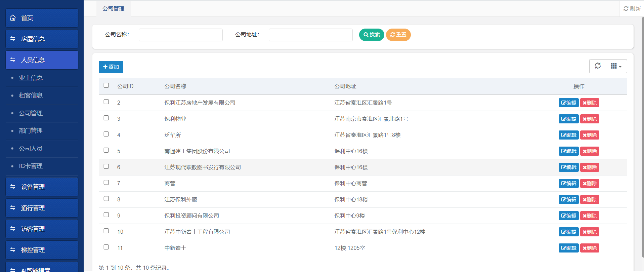
Task: Check the row for 江苏中新岩土工程有限公司
Action: tap(106, 231)
